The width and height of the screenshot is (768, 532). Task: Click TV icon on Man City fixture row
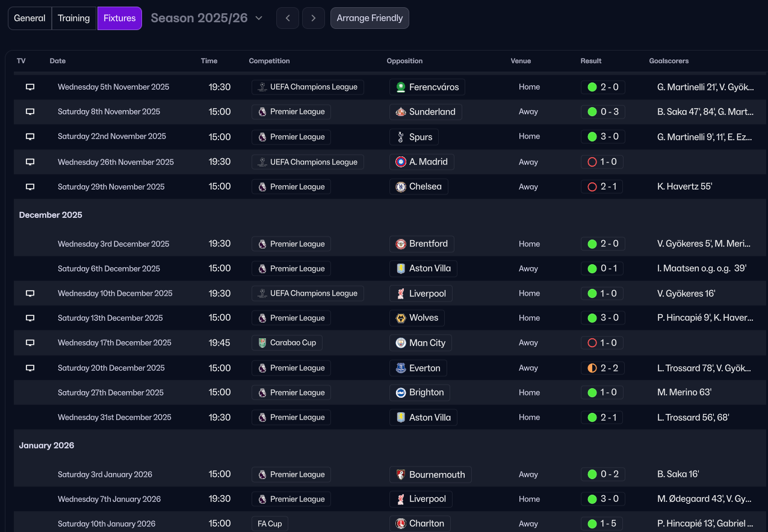click(30, 343)
